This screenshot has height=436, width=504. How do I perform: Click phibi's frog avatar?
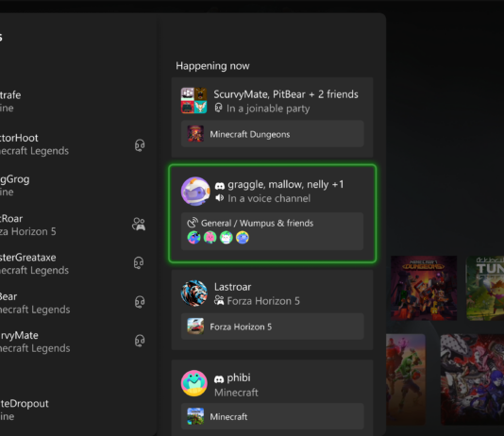193,383
